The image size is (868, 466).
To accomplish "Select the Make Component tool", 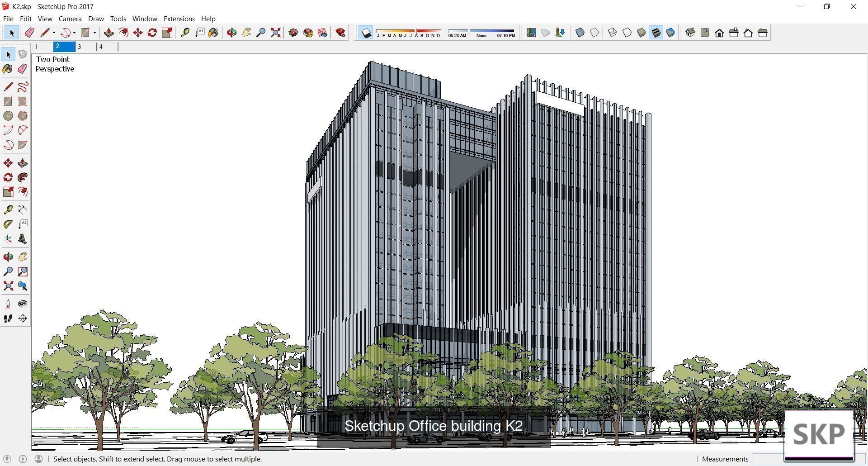I will click(23, 54).
